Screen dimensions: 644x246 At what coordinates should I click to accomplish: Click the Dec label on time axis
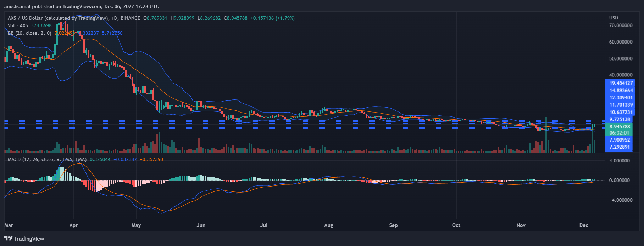pyautogui.click(x=584, y=225)
